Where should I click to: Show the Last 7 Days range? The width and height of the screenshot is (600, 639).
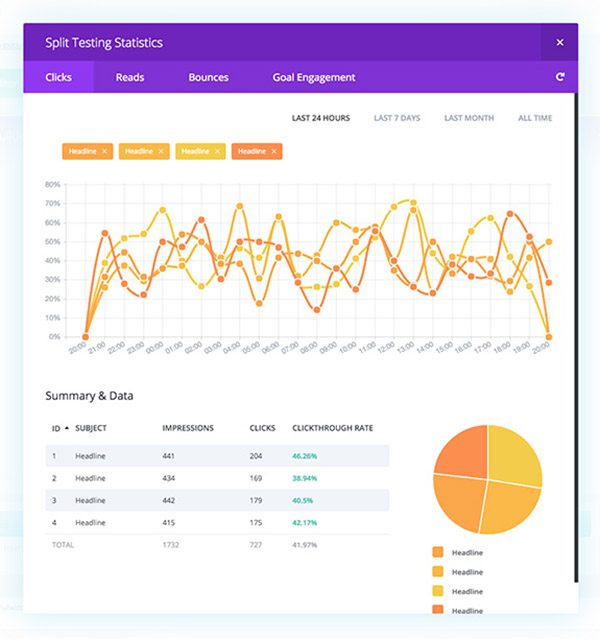(x=397, y=118)
